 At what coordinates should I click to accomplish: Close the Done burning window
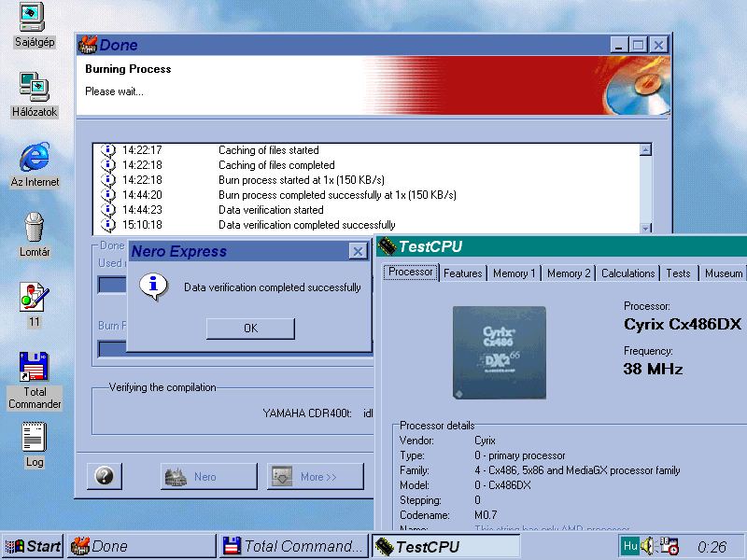tap(658, 45)
